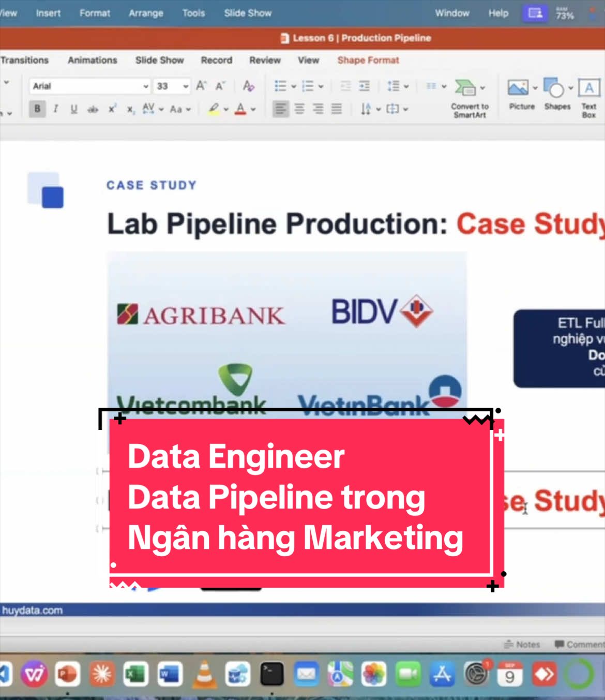Clear all text formatting
This screenshot has width=605, height=700.
[x=248, y=86]
